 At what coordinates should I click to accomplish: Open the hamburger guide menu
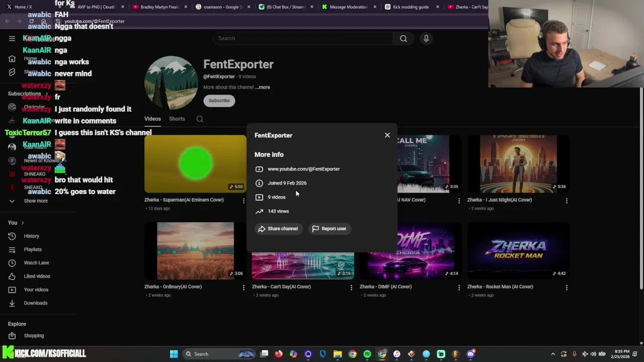coord(12,38)
